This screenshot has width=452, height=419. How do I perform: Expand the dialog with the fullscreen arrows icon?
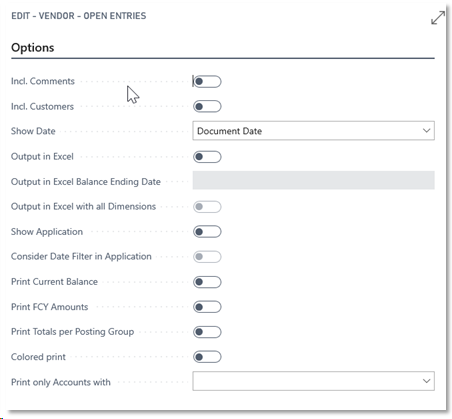pos(437,18)
